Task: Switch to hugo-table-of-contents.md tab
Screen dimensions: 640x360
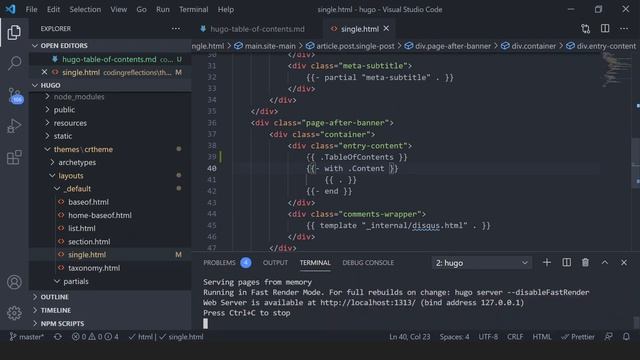Action: 257,29
